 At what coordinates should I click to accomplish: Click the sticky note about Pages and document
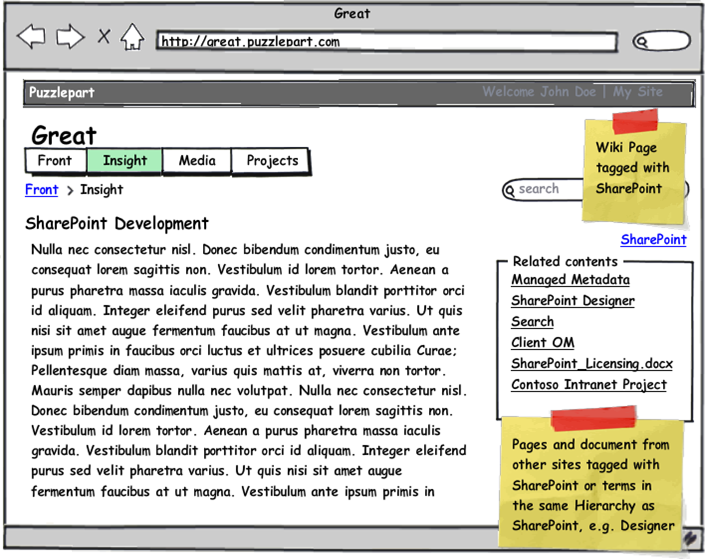(x=591, y=479)
